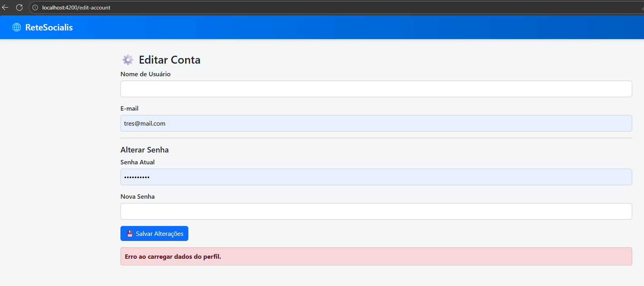
Task: Click the Nova Senha label
Action: coord(137,197)
